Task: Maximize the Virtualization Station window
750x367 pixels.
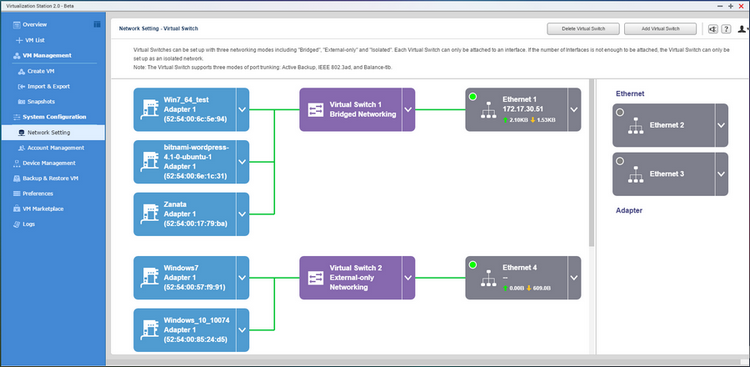Action: tap(730, 5)
